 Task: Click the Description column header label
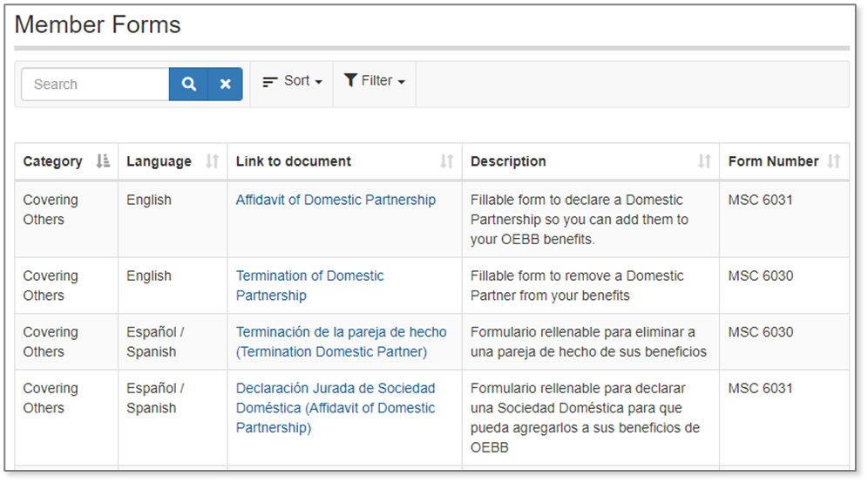(508, 161)
